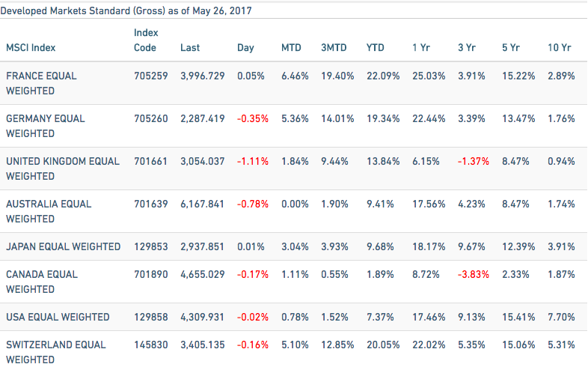Click the Last column header
This screenshot has height=370, width=588.
tap(190, 48)
